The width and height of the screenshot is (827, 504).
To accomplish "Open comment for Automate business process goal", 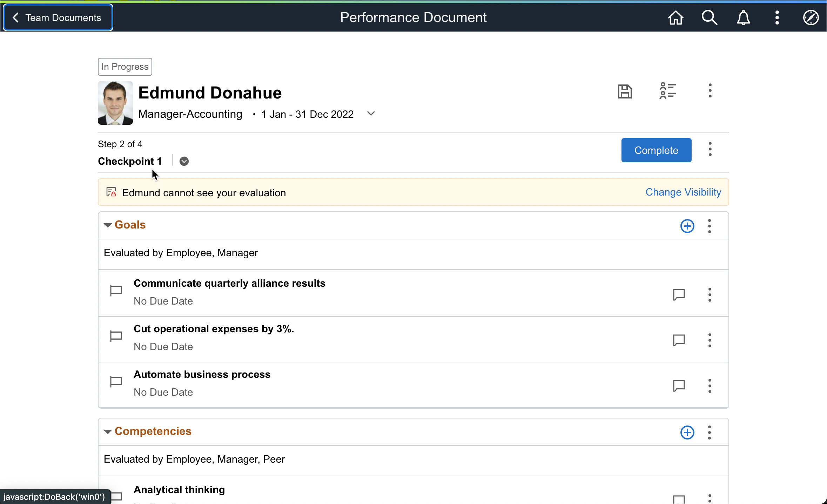I will click(679, 386).
